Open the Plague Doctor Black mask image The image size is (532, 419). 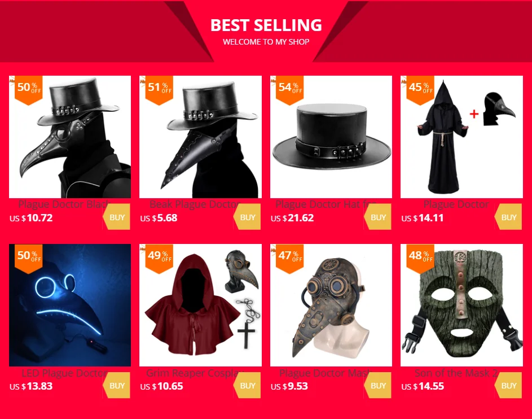70,137
